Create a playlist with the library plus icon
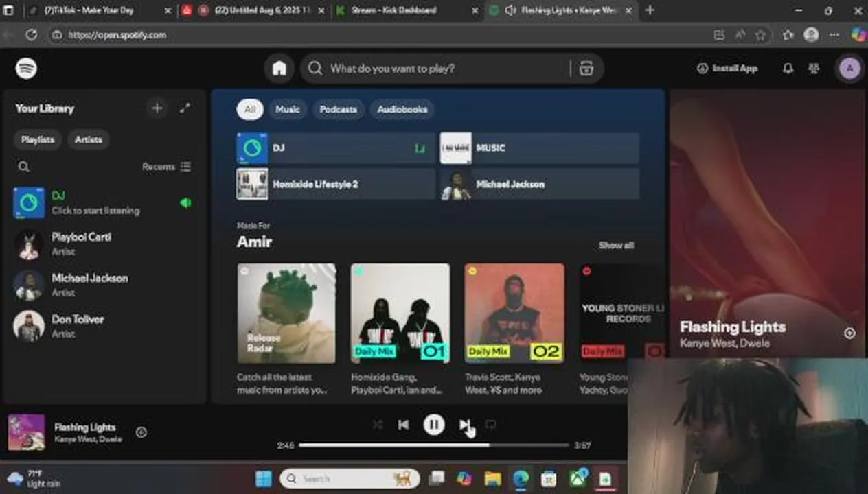 (157, 108)
